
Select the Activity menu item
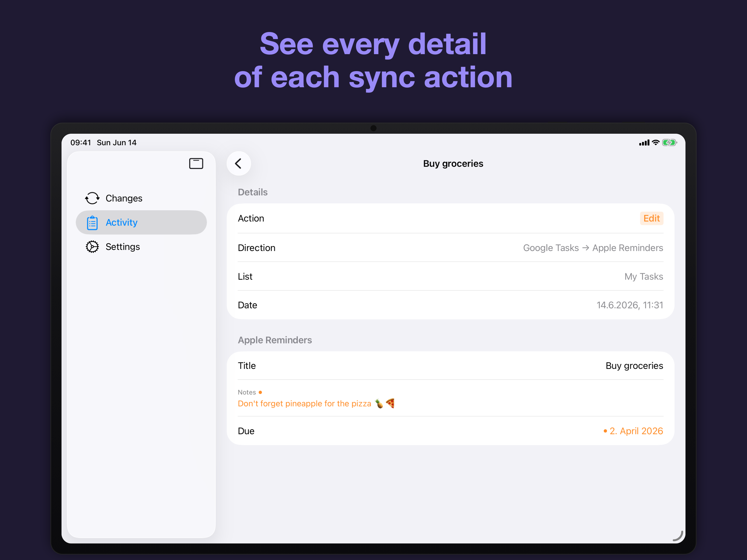pyautogui.click(x=141, y=223)
